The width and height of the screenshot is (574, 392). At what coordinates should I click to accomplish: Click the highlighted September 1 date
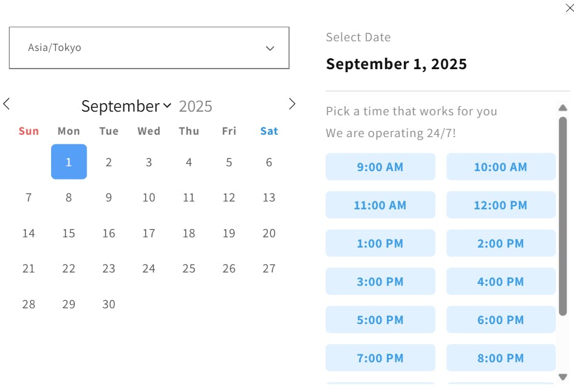69,162
